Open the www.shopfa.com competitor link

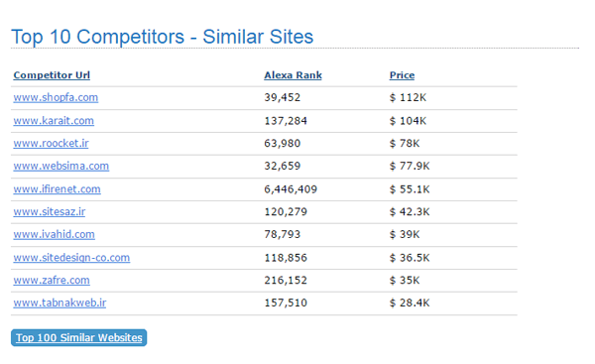[56, 97]
